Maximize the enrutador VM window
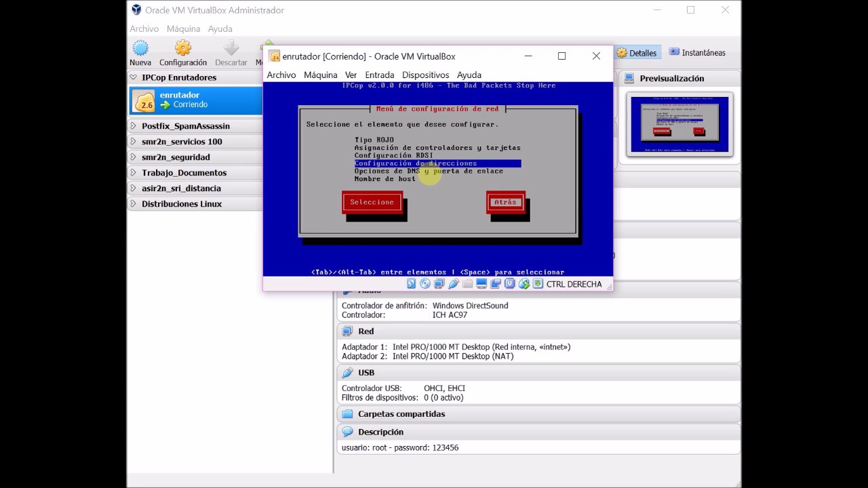868x488 pixels. pos(561,56)
